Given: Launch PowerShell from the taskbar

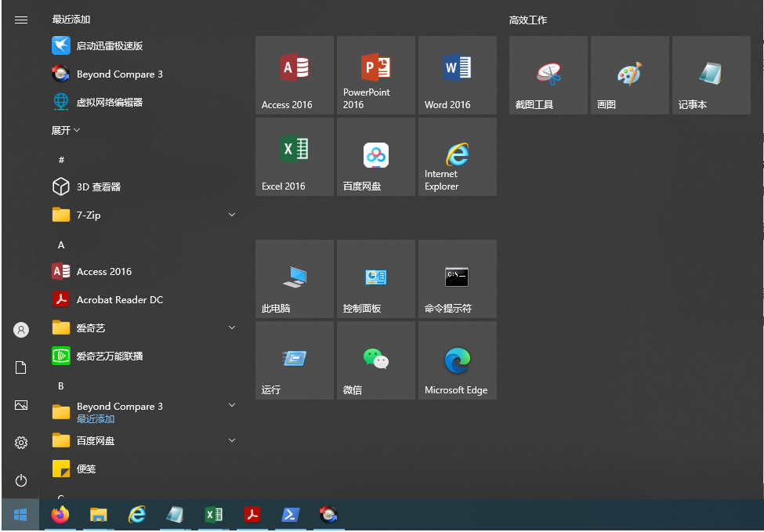Looking at the screenshot, I should (x=290, y=515).
